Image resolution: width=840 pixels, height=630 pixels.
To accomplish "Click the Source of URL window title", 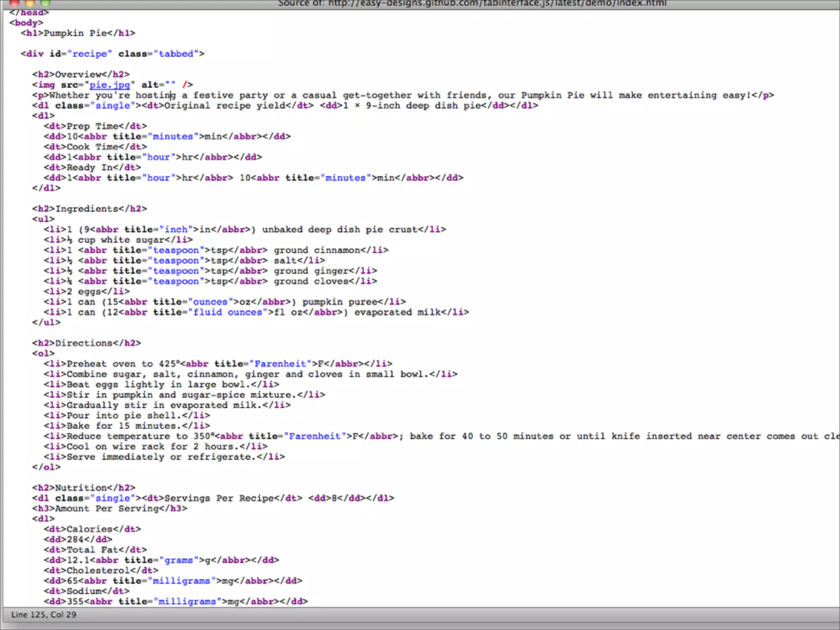I will click(472, 3).
